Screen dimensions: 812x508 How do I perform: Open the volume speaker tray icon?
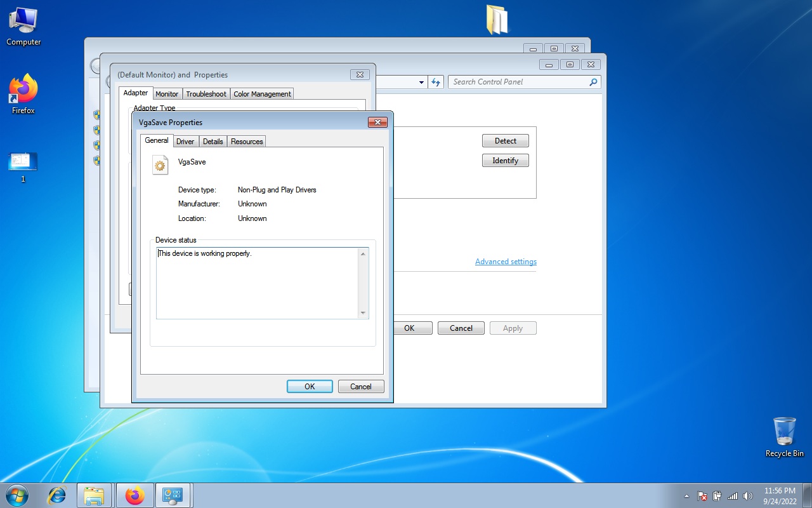748,496
